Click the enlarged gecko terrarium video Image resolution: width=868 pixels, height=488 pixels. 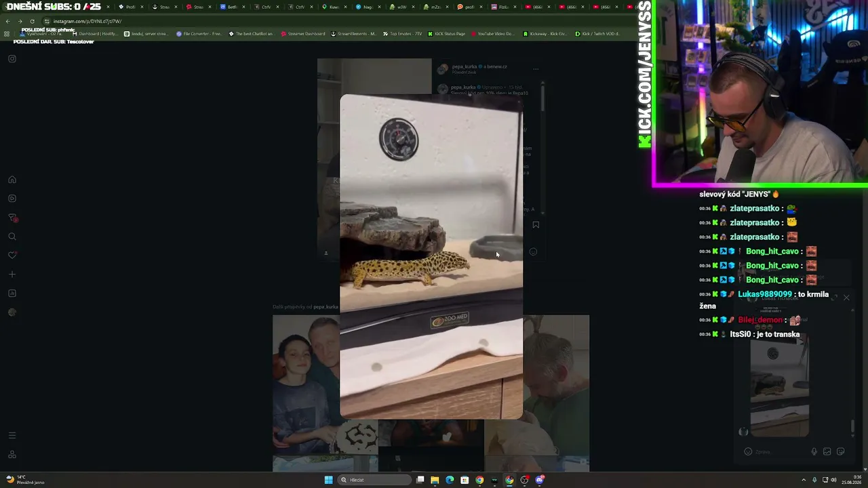click(431, 256)
